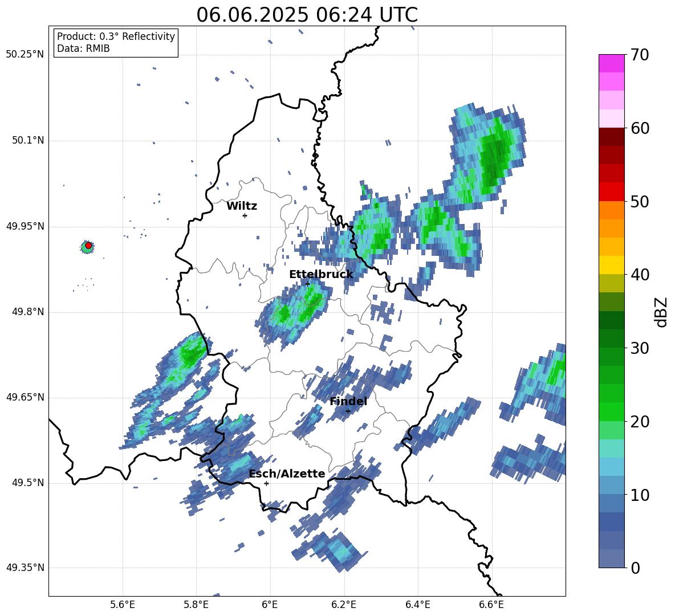Click the colorbar tick value 50
Viewport: 675px width, 616px height.
coord(640,201)
